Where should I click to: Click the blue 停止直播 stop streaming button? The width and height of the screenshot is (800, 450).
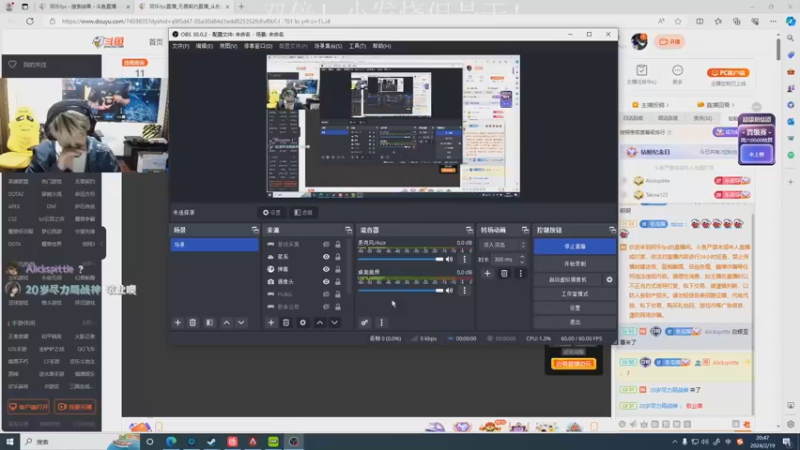(574, 246)
